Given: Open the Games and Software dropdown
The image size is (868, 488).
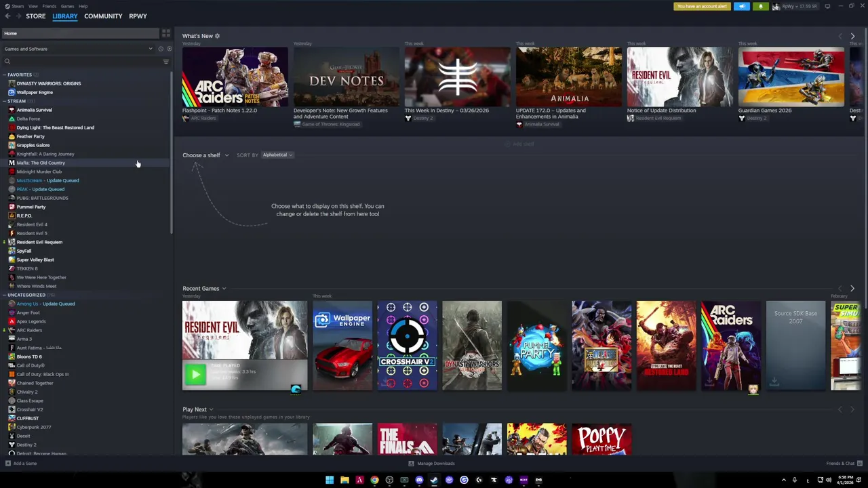Looking at the screenshot, I should [79, 49].
